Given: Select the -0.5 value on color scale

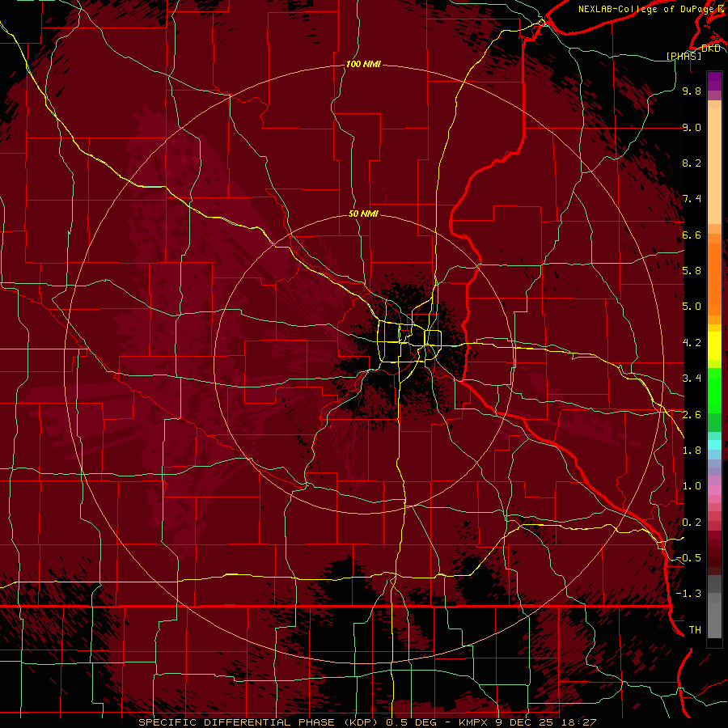Looking at the screenshot, I should [x=688, y=558].
